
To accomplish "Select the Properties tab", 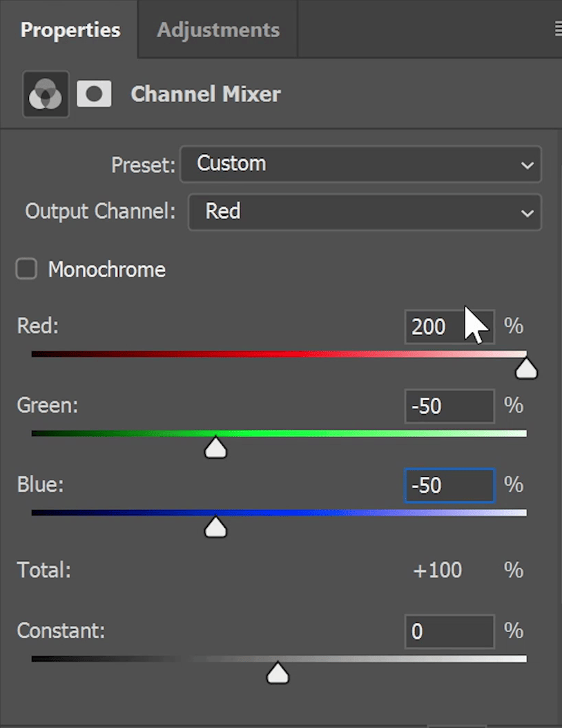I will (x=70, y=30).
